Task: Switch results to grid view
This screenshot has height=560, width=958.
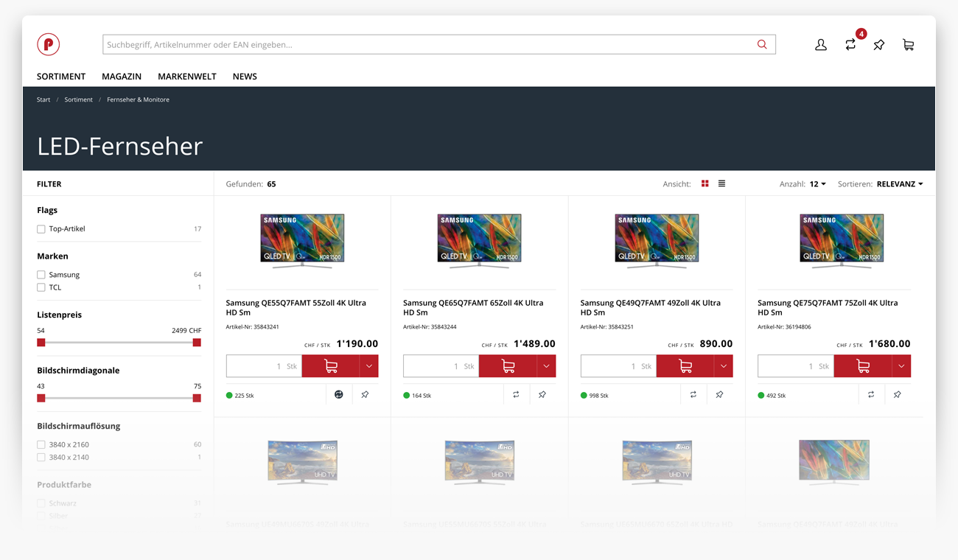Action: 705,183
